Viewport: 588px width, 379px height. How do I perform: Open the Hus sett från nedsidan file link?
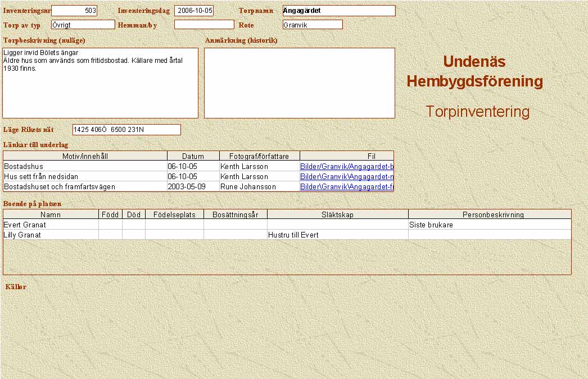(346, 177)
